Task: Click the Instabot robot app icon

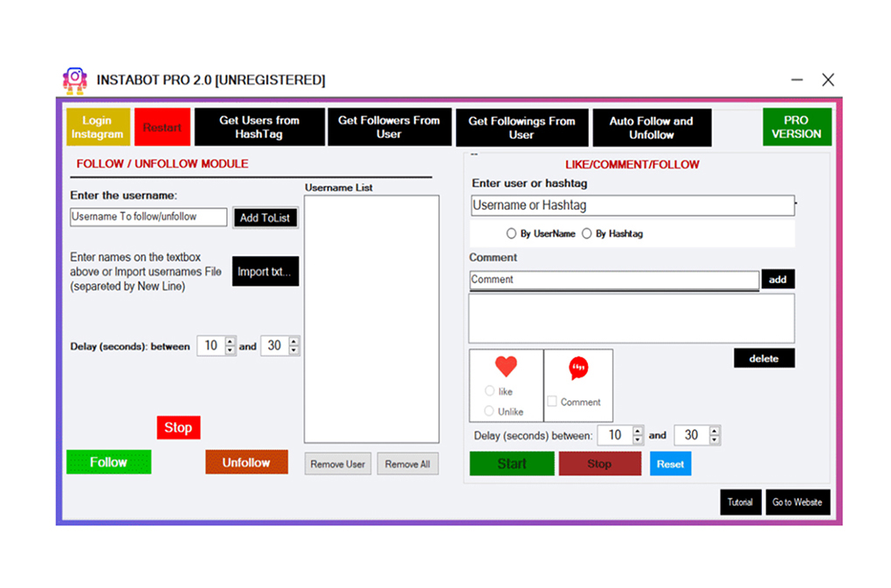Action: pyautogui.click(x=74, y=80)
